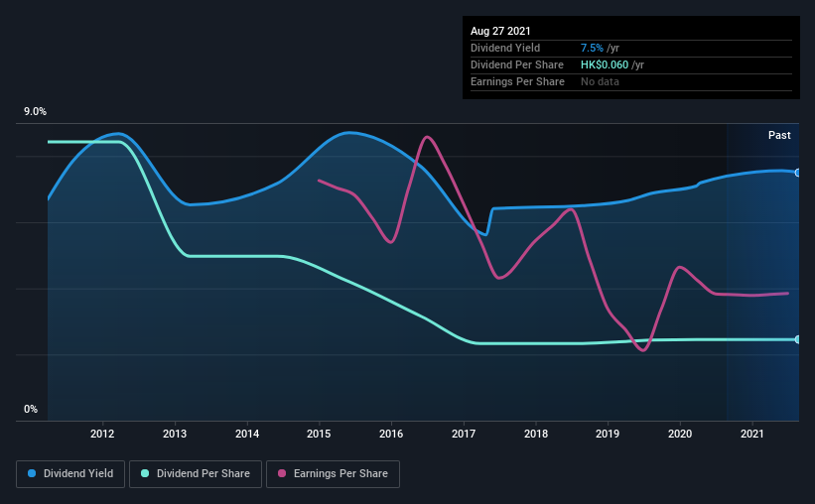Screen dimensions: 815x504
Task: Select the 2015 x-axis label
Action: coord(319,434)
